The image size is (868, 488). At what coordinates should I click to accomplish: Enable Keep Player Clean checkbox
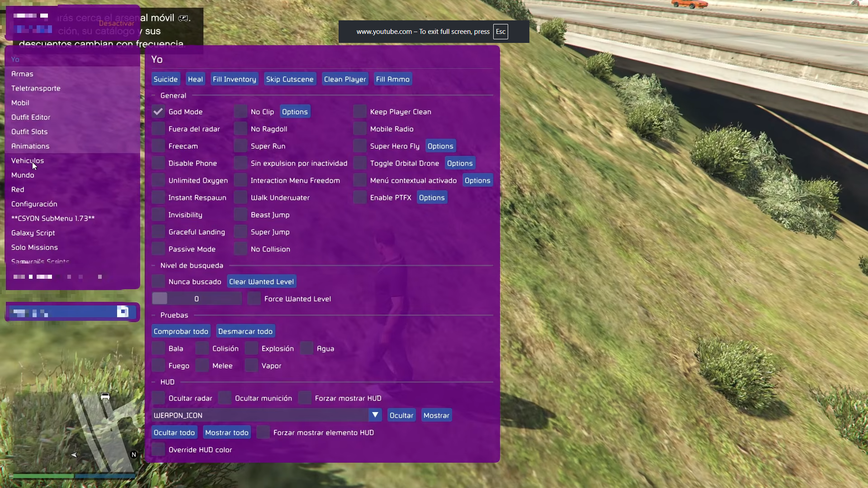(x=360, y=112)
